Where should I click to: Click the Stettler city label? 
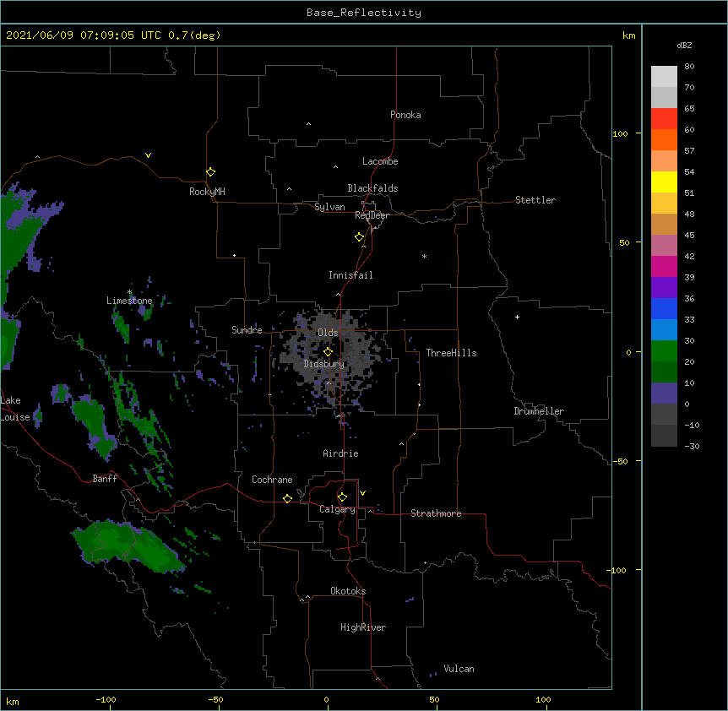pos(535,200)
